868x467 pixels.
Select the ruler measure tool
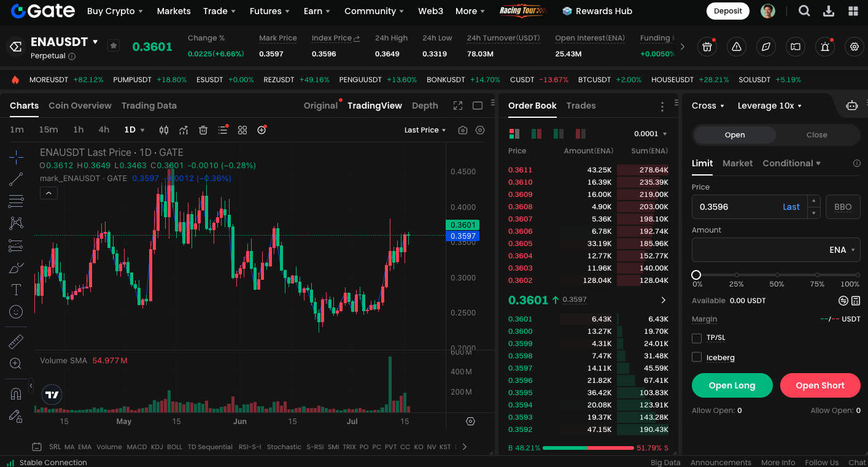click(17, 342)
